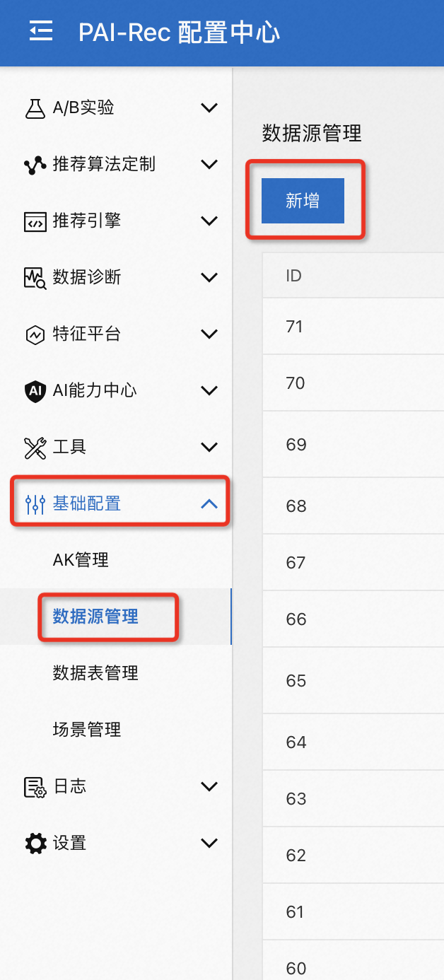
Task: Select the 特征平台 hexagon icon
Action: coord(35,334)
